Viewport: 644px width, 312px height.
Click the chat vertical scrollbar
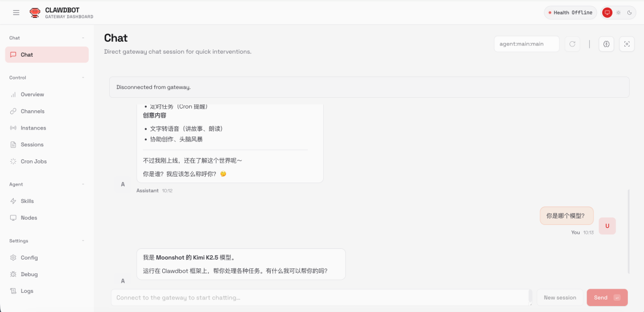628,231
